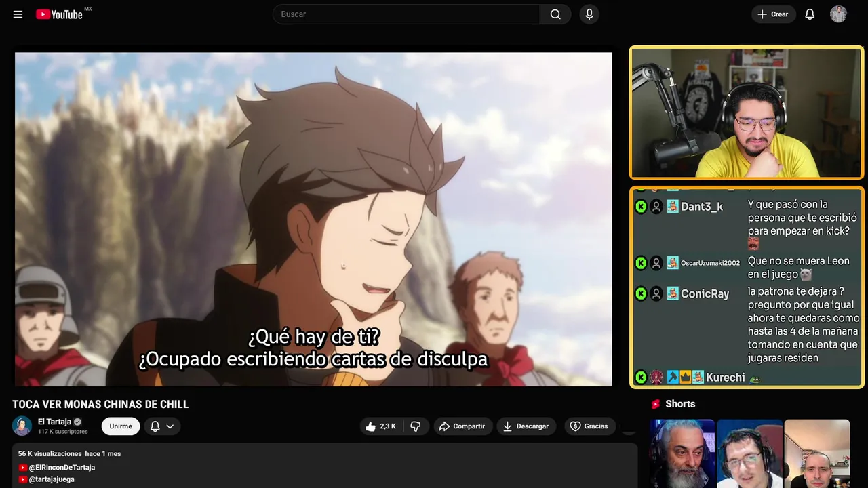868x488 pixels.
Task: Expand the subscription notification chevron
Action: [170, 426]
